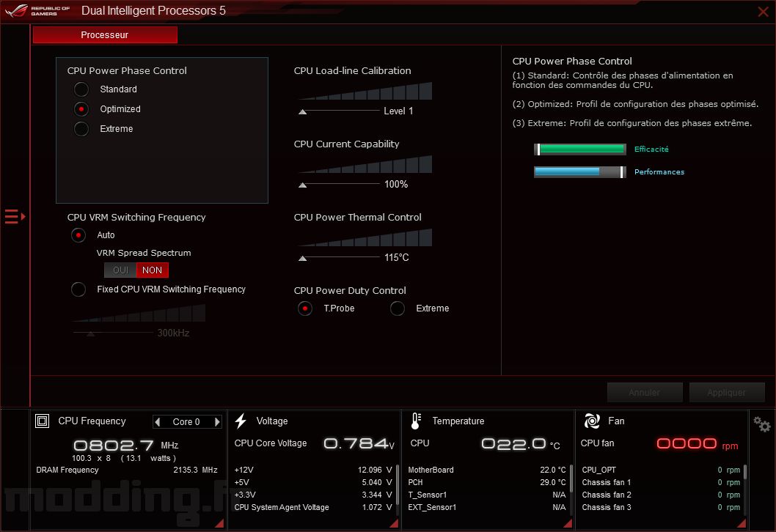Click the CPU Power Thermal Control slider handle
The image size is (776, 532).
click(x=302, y=259)
